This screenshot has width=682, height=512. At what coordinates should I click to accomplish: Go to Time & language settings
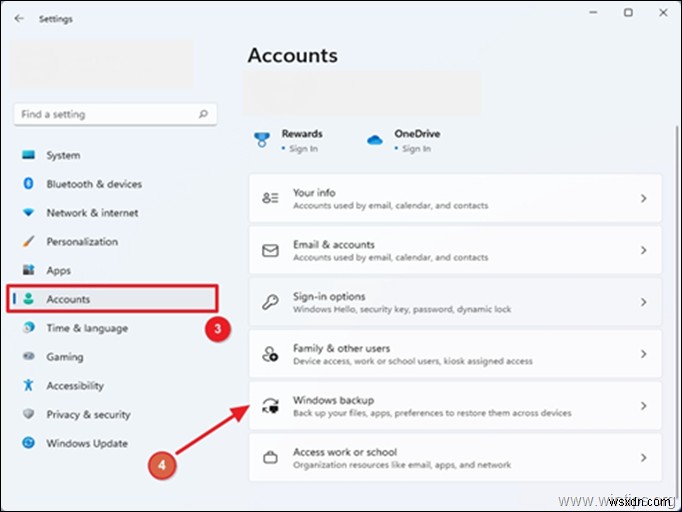click(86, 328)
